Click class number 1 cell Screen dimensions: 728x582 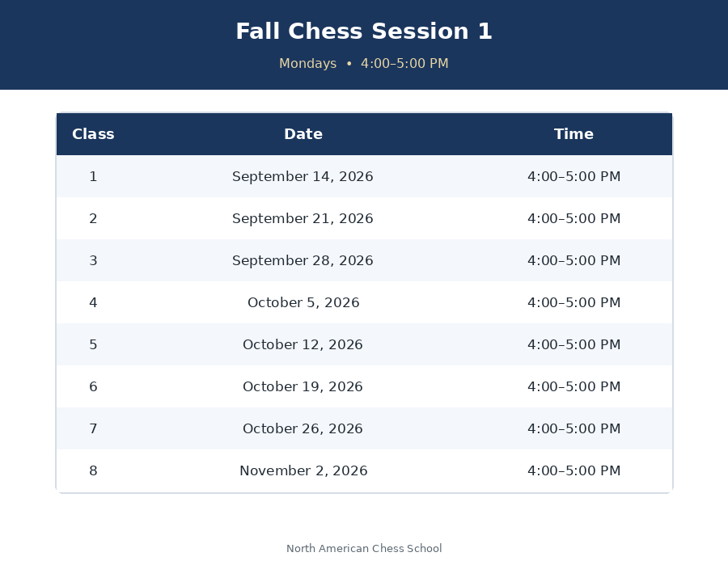(x=93, y=176)
